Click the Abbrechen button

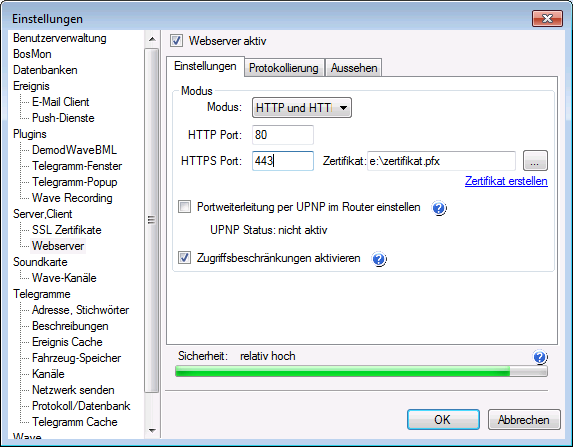click(524, 420)
